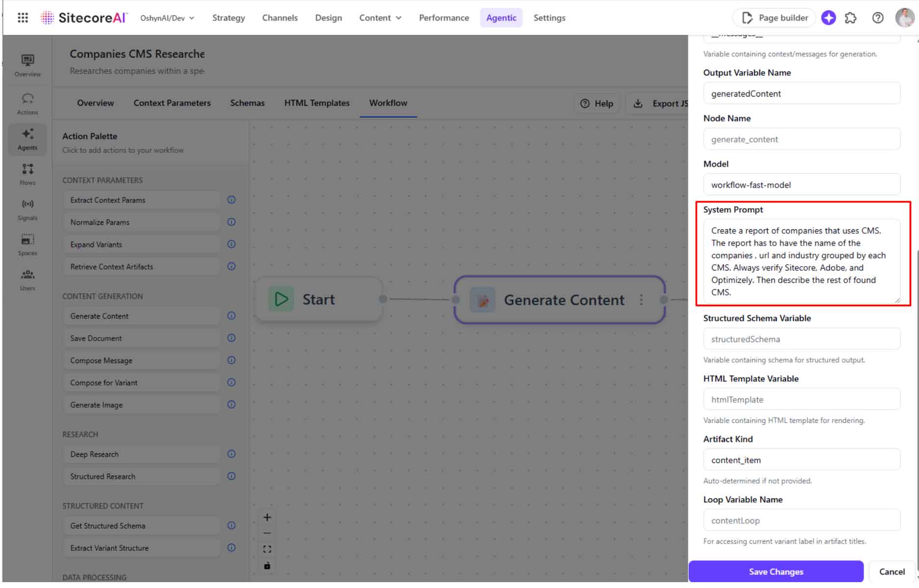The image size is (919, 588).
Task: Click the Users sidebar icon
Action: (x=27, y=280)
